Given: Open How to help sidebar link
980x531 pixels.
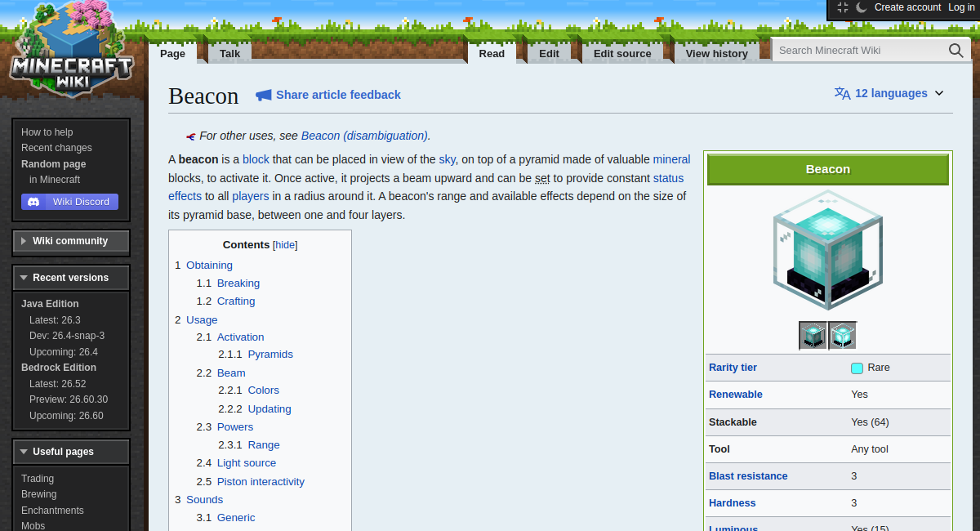Looking at the screenshot, I should pos(47,132).
